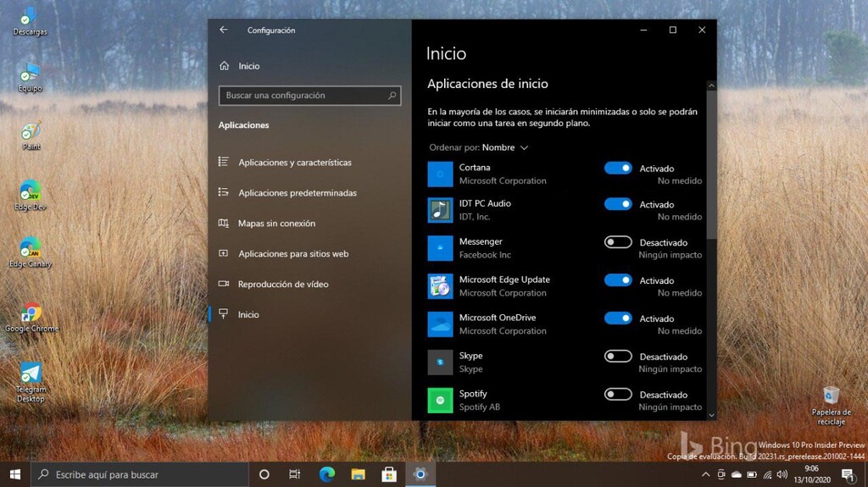Click Wi-Fi network tray icon
Viewport: 868px width, 487px height.
(x=767, y=474)
